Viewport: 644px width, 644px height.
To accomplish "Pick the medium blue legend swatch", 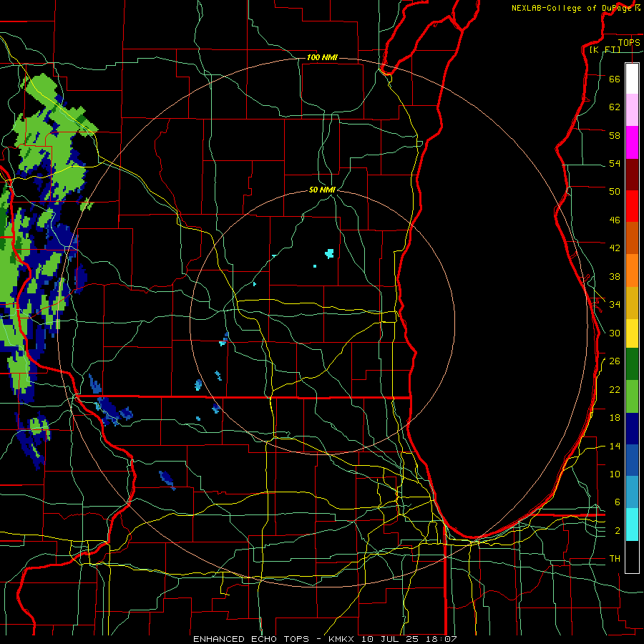I will point(632,460).
